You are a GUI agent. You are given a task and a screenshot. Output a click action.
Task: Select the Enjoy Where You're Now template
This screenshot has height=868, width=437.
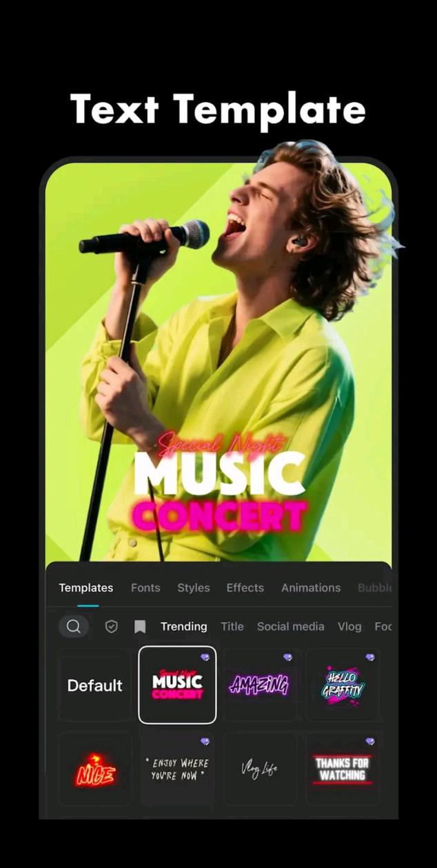pos(177,769)
